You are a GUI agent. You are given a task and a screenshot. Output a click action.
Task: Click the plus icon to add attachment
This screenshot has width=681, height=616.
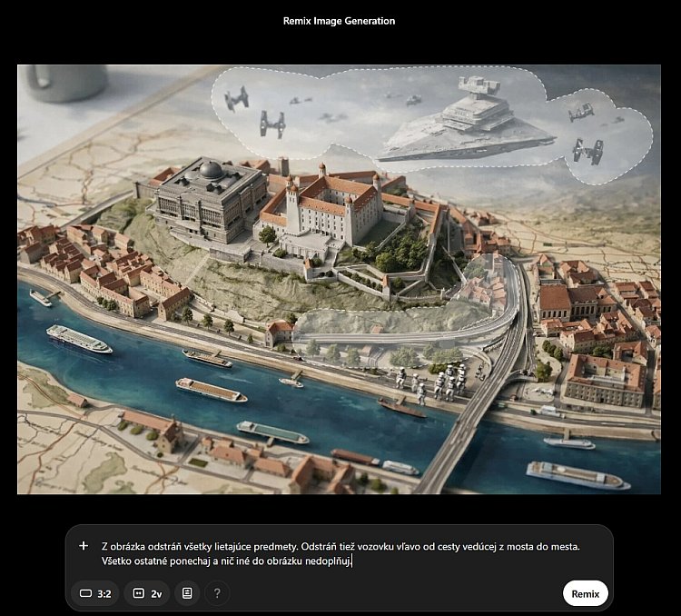(84, 545)
